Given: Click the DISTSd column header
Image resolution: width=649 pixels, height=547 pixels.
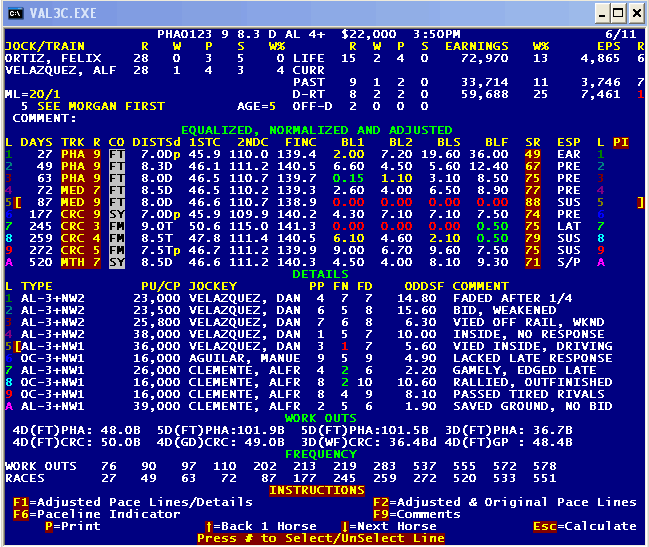Looking at the screenshot, I should click(x=156, y=142).
